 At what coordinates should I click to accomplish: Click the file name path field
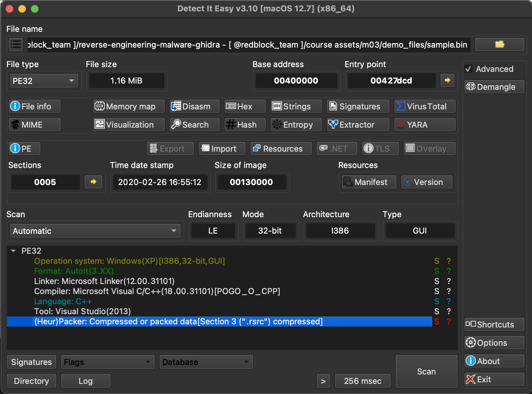click(249, 44)
